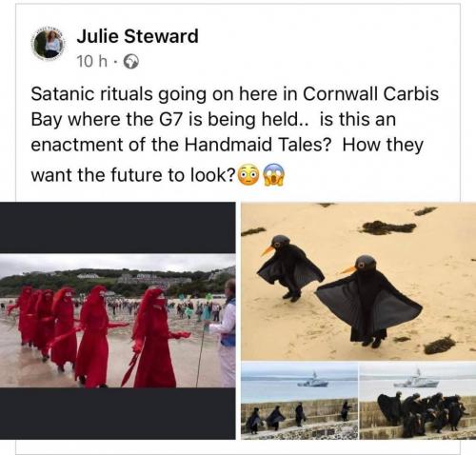
Task: Open bottom-left photo of figures on wall
Action: [299, 401]
